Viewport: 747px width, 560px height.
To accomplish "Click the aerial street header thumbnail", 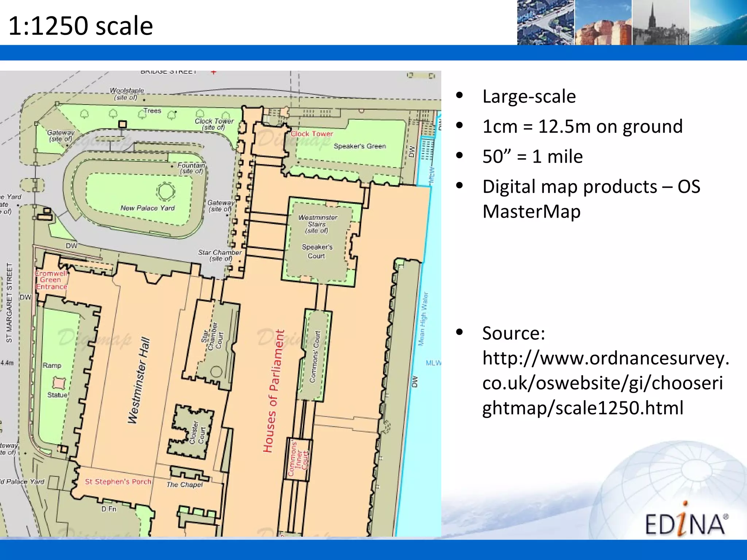I will tap(546, 23).
